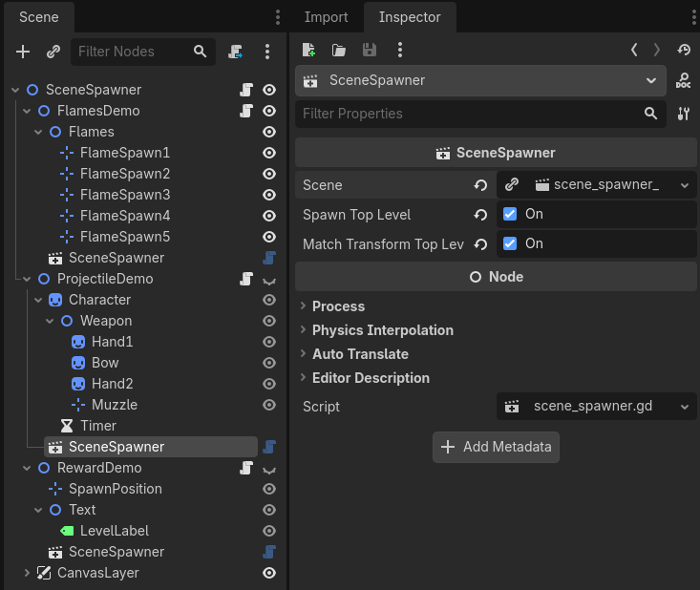Open script attached to FlamesDemo
This screenshot has height=590, width=700.
246,111
